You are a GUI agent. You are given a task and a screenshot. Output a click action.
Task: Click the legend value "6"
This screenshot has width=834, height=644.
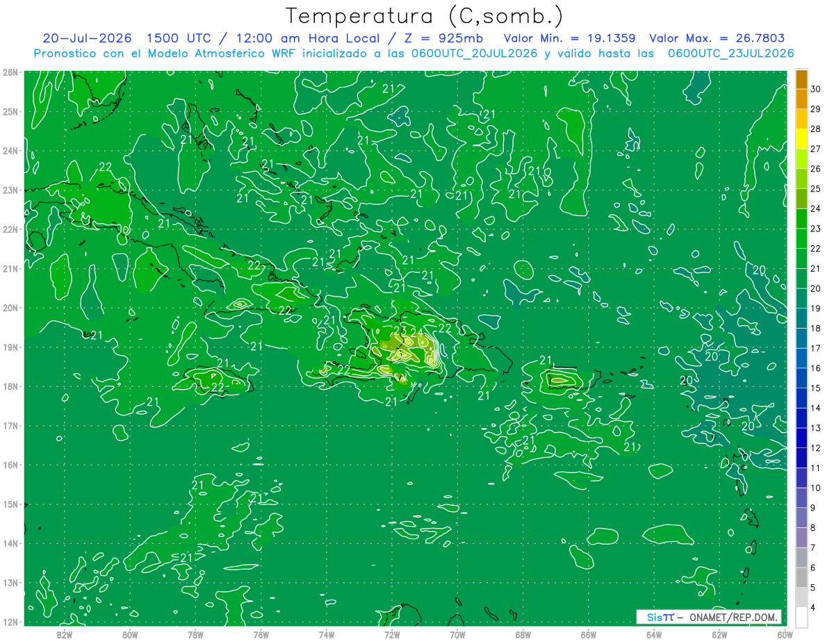814,568
